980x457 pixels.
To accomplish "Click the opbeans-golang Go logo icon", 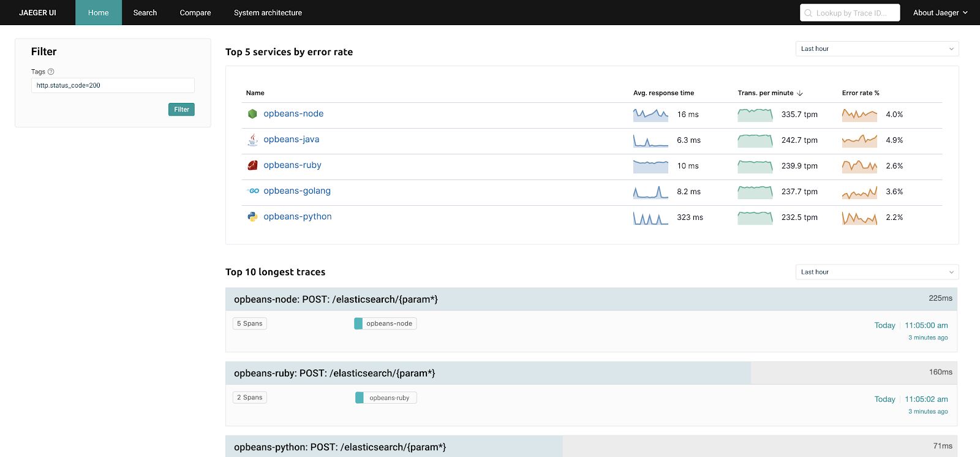I will (253, 191).
